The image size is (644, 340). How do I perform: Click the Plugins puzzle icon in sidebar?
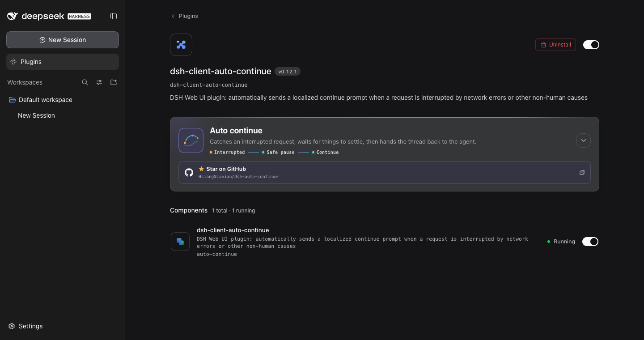point(13,62)
